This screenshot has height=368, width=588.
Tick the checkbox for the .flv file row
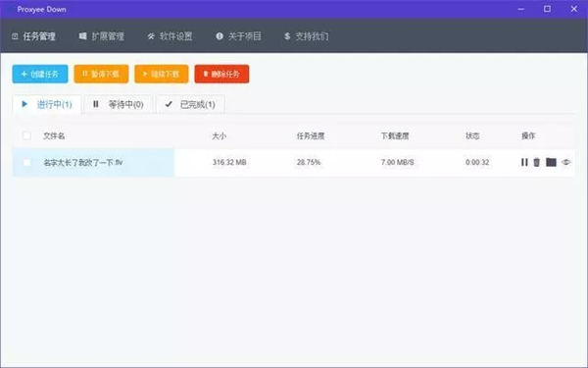pyautogui.click(x=26, y=163)
